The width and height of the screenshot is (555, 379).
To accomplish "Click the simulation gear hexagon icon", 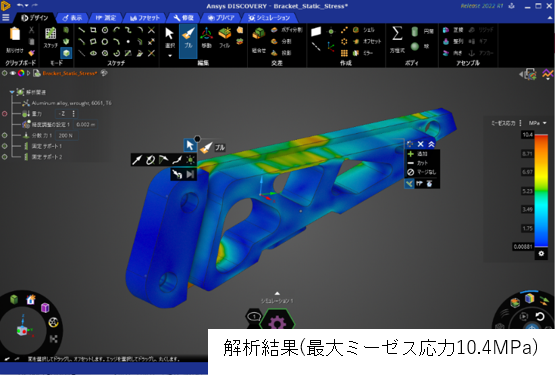I will coord(277,321).
